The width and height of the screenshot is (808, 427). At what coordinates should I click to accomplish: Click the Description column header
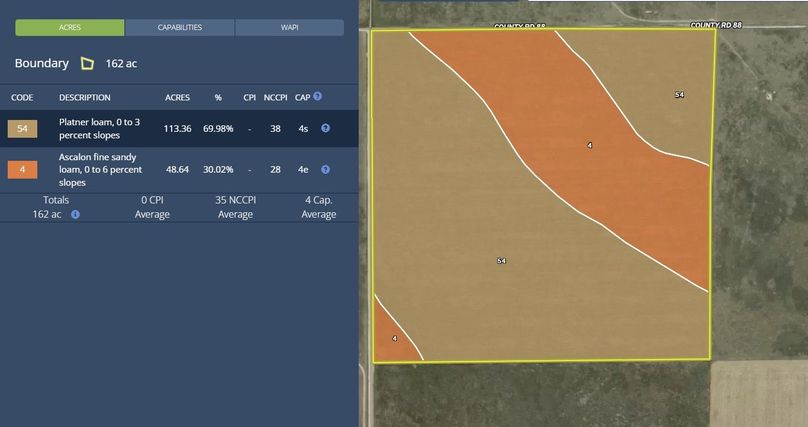[x=85, y=98]
